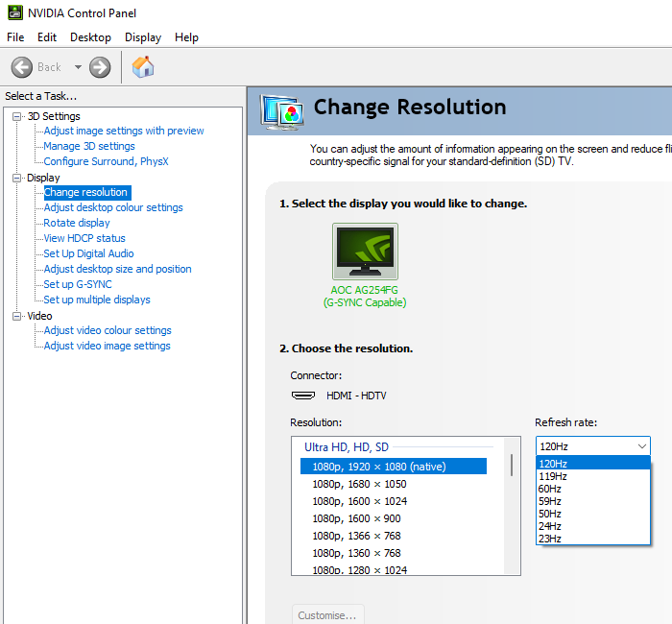Open Set Up Digital Audio
The image size is (672, 624).
tap(88, 253)
